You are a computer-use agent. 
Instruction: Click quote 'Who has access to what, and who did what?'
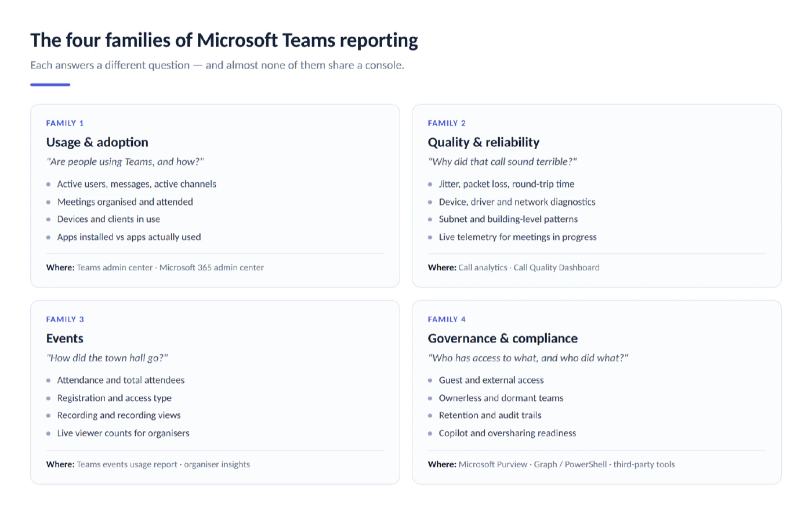528,358
